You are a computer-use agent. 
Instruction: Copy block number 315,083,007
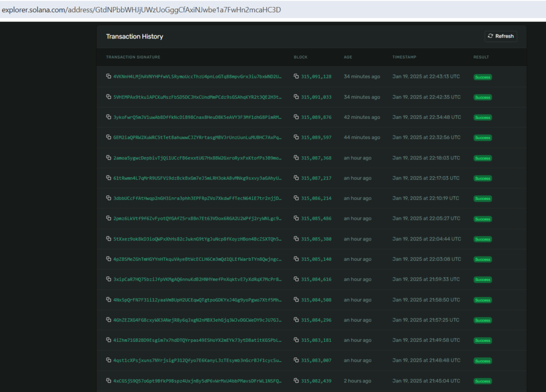coord(296,361)
